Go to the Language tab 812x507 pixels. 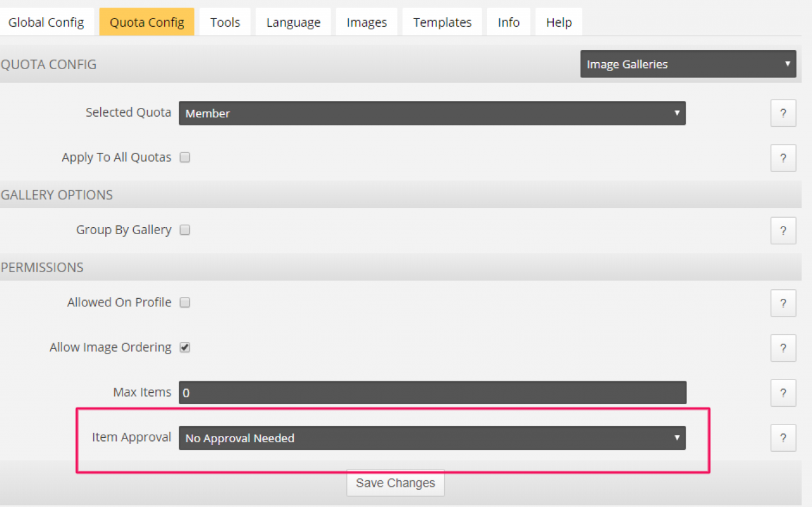[293, 22]
